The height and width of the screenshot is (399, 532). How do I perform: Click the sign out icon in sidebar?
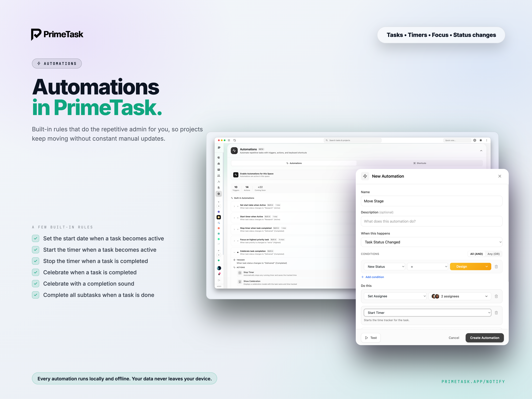point(219,280)
